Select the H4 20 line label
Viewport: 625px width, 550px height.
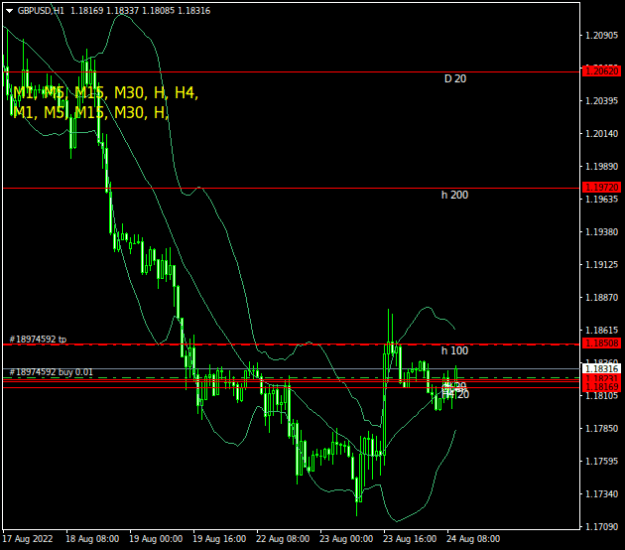pyautogui.click(x=456, y=395)
